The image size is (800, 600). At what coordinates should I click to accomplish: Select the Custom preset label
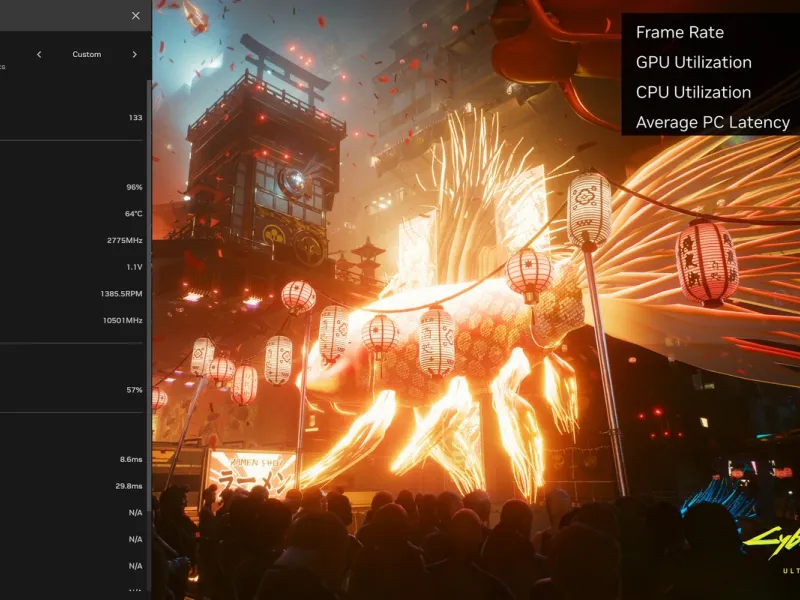click(x=87, y=54)
